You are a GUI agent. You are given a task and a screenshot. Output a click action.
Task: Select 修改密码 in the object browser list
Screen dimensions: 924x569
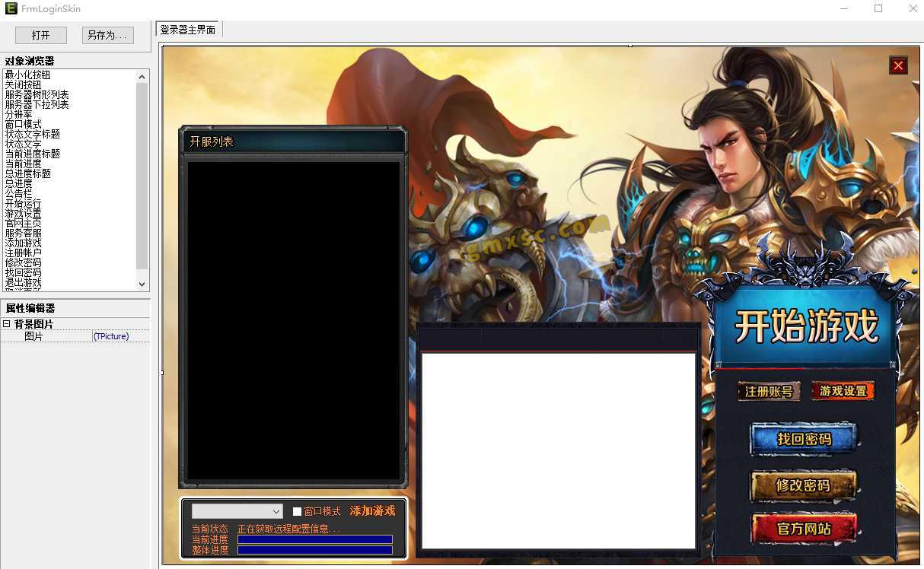pos(23,262)
